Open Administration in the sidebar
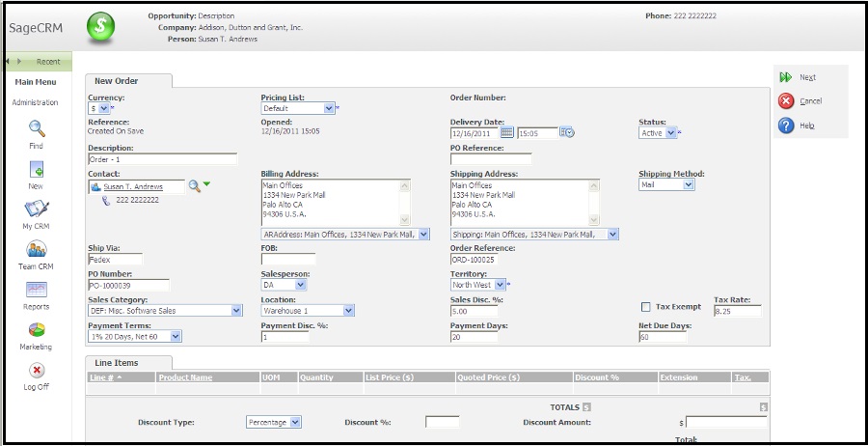Screen dimensions: 868x446 click(35, 102)
